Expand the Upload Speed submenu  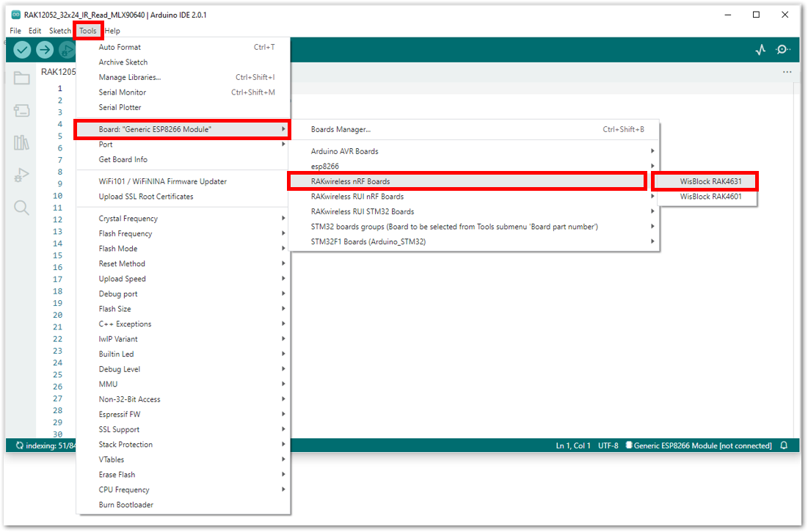click(x=183, y=279)
